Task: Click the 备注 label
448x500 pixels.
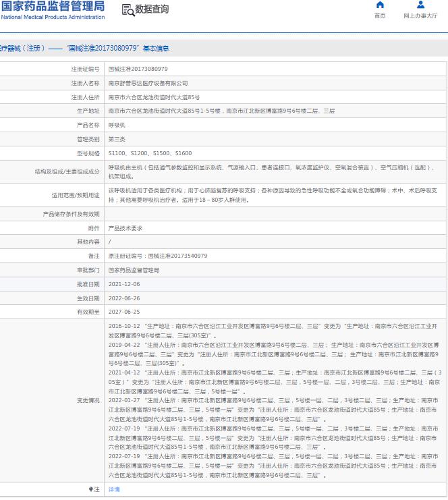Action: tap(94, 256)
